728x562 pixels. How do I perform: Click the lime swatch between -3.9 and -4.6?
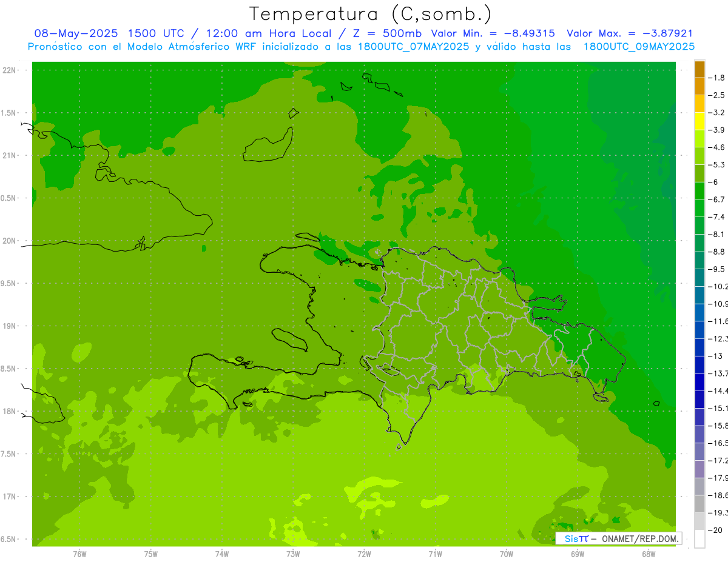699,138
